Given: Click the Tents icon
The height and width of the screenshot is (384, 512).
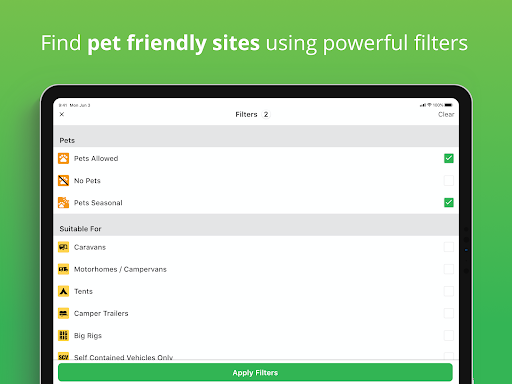Looking at the screenshot, I should point(63,291).
